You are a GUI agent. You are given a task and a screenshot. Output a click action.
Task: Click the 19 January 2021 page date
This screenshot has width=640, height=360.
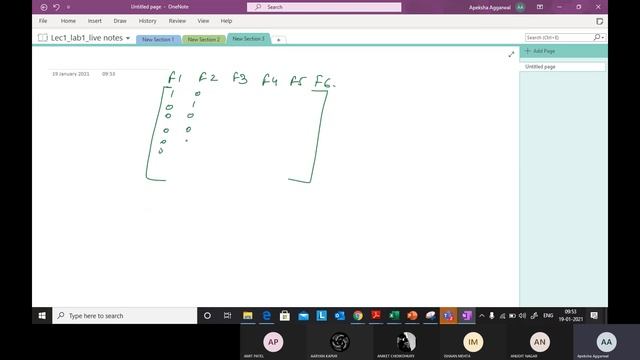pyautogui.click(x=71, y=74)
